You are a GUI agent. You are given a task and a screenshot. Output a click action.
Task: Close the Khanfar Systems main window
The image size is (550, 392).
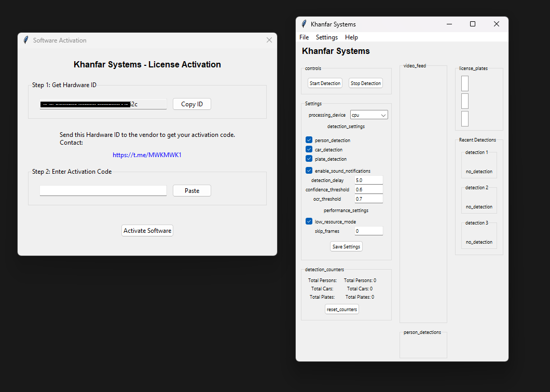[497, 24]
